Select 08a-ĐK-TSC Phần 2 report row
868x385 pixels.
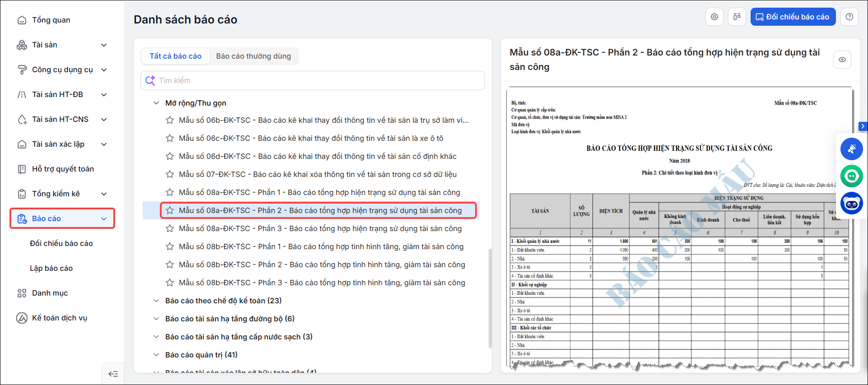311,210
